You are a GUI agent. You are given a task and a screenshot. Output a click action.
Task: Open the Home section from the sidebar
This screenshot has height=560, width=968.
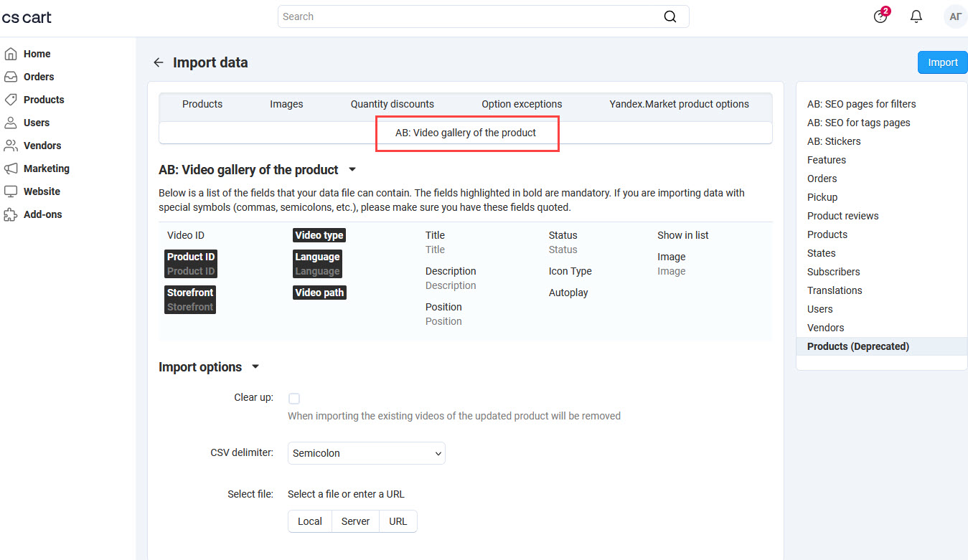(12, 54)
